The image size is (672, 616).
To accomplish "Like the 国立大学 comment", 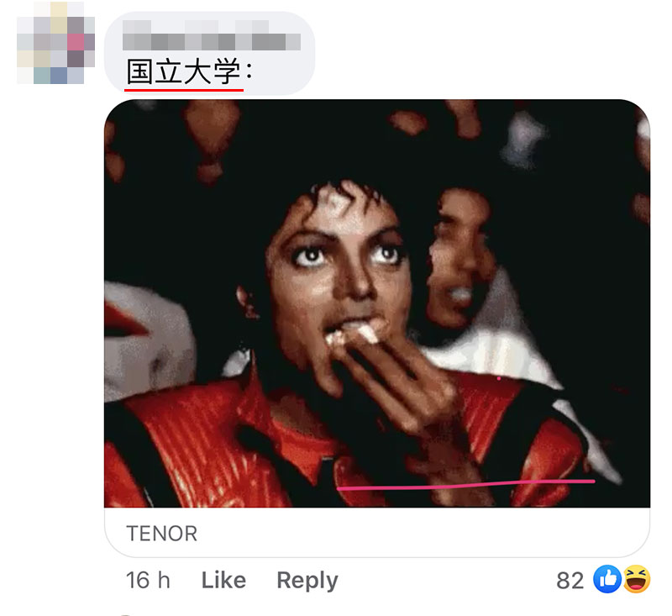I will [x=223, y=581].
